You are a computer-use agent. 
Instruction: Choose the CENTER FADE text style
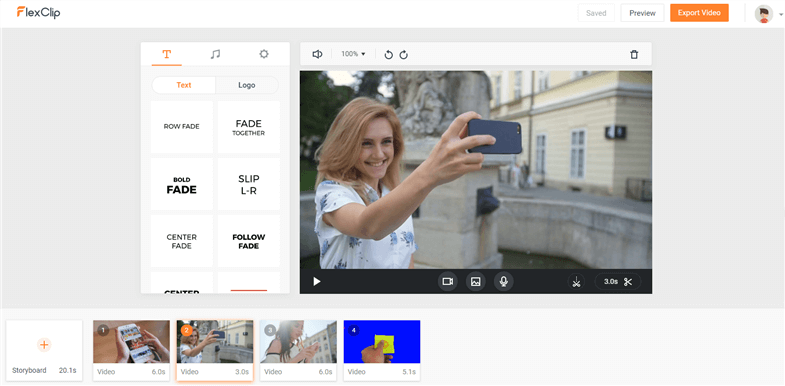click(182, 241)
